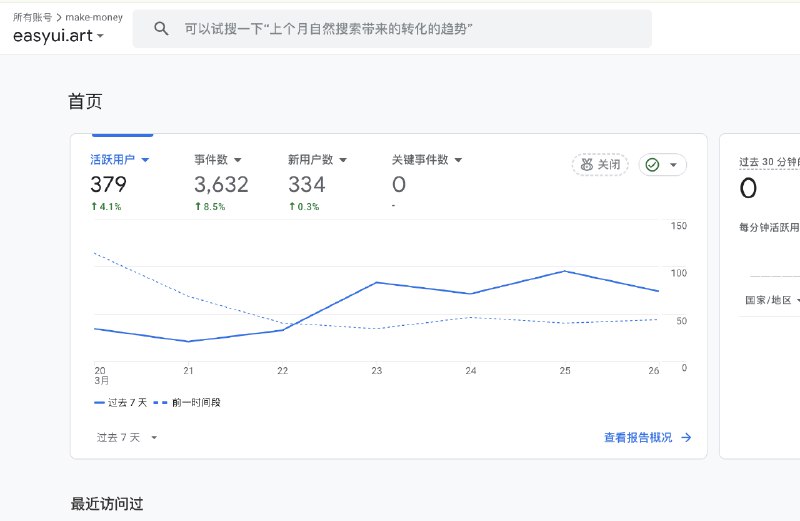
Task: Click the chart data point at 25
Action: tap(564, 271)
